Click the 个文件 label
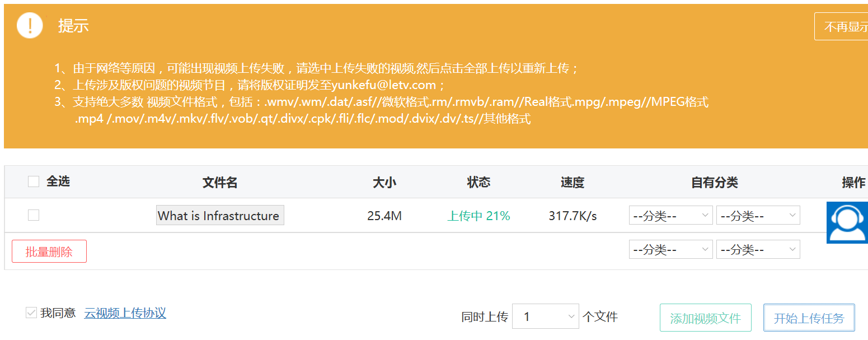This screenshot has height=340, width=868. click(600, 316)
